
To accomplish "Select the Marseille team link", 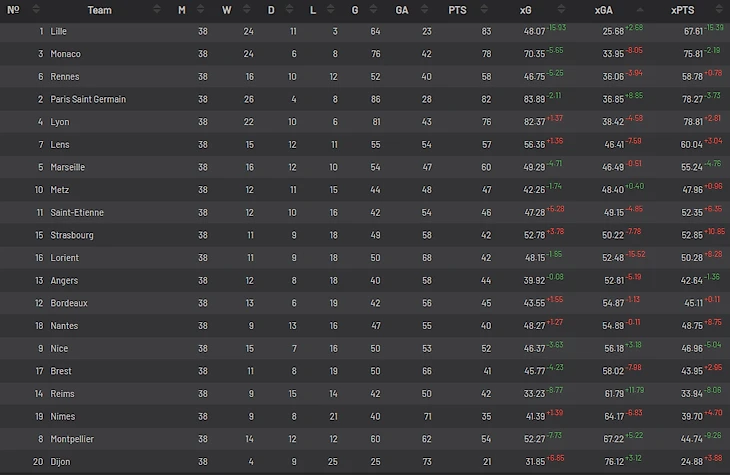I will 67,167.
